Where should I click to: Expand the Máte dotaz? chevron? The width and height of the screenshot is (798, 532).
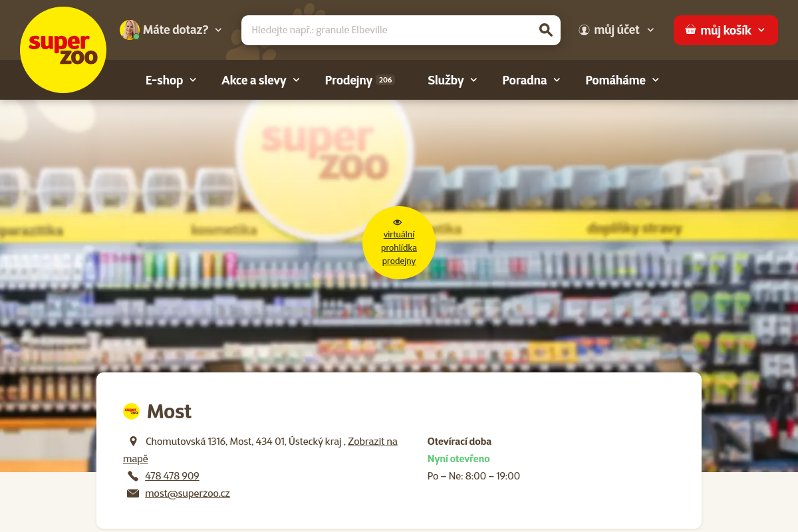218,30
